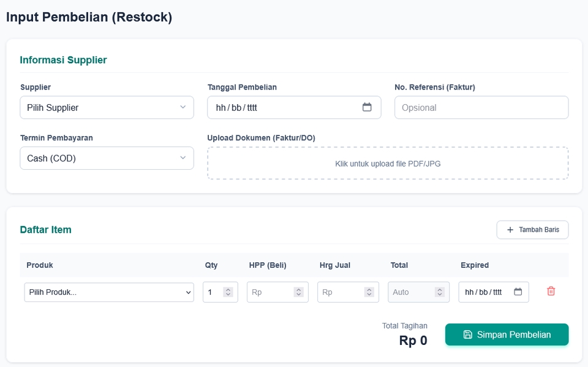
Task: Click the save disk icon on Simpan Pembelian
Action: 467,335
